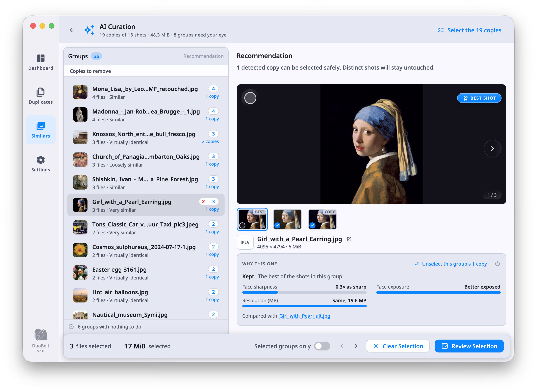Click the Girl with a Pearl Earring list thumbnail
The width and height of the screenshot is (537, 392).
pos(80,205)
